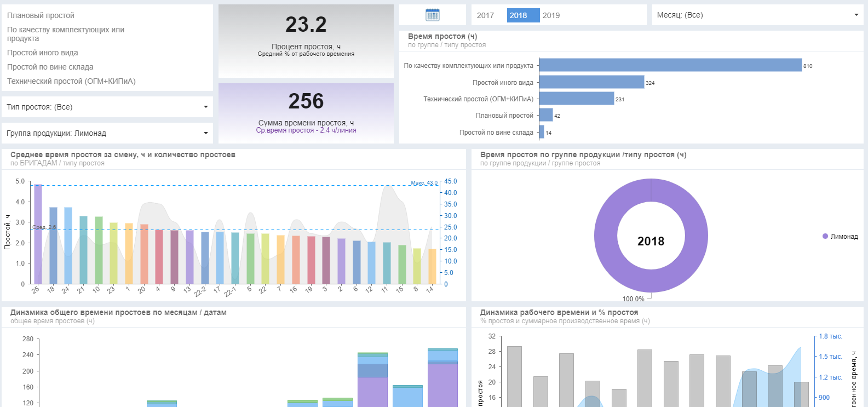
Task: Select the bar for brigade 16
Action: pos(296,260)
